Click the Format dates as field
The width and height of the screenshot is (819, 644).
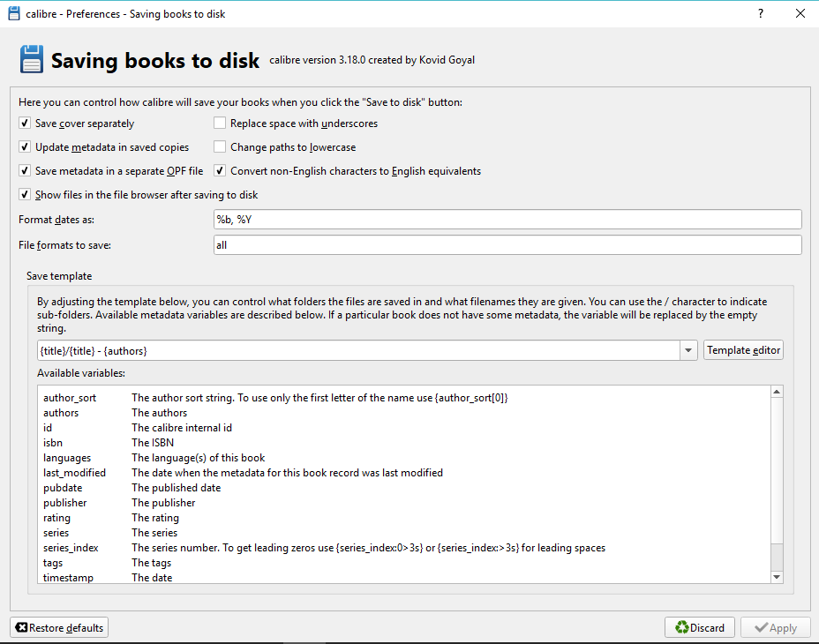pyautogui.click(x=507, y=220)
